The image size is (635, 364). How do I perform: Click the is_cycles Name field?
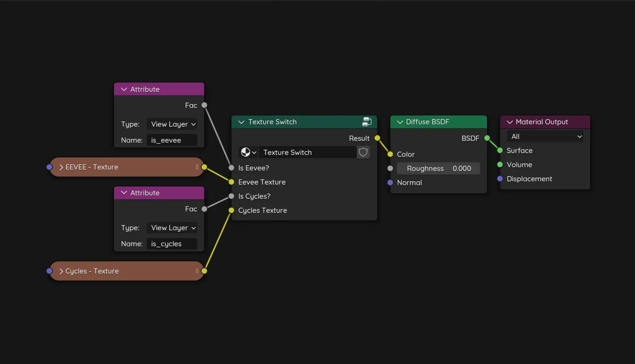click(172, 243)
